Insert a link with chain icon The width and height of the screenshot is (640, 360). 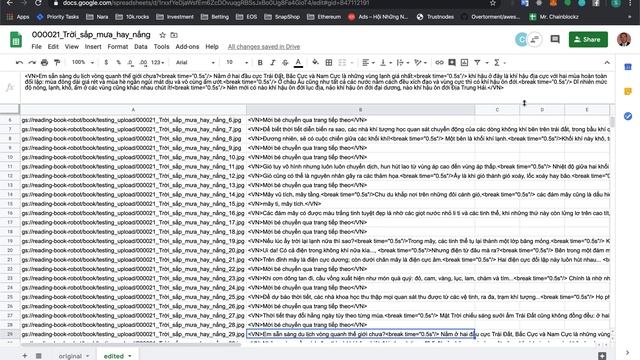click(x=439, y=62)
